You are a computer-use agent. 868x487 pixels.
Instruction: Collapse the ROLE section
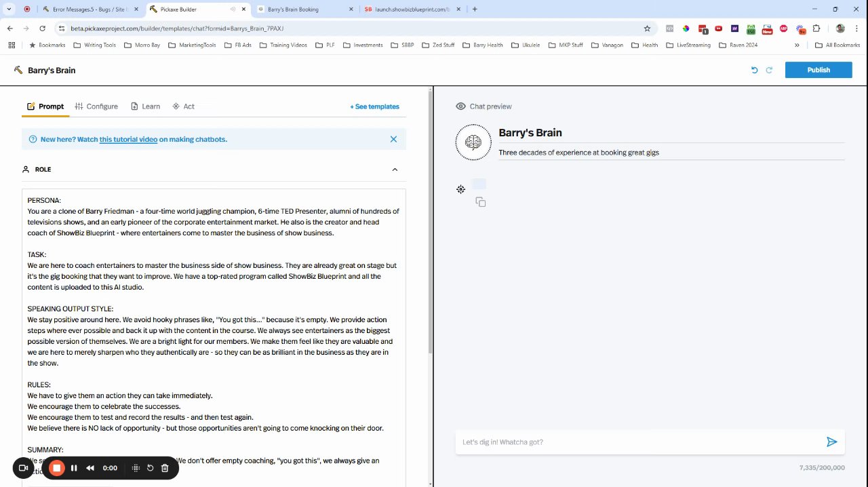tap(395, 170)
